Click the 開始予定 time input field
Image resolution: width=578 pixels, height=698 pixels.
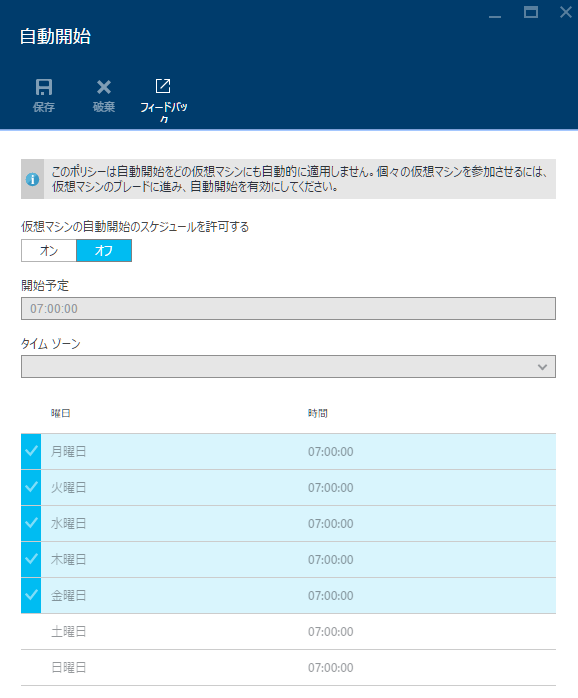(289, 308)
